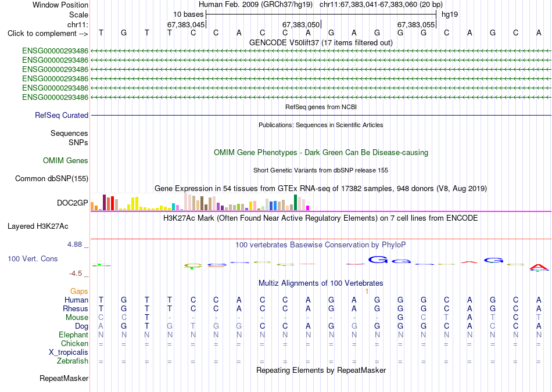Click the magenta bar ending the GTEx chart

(x=308, y=208)
